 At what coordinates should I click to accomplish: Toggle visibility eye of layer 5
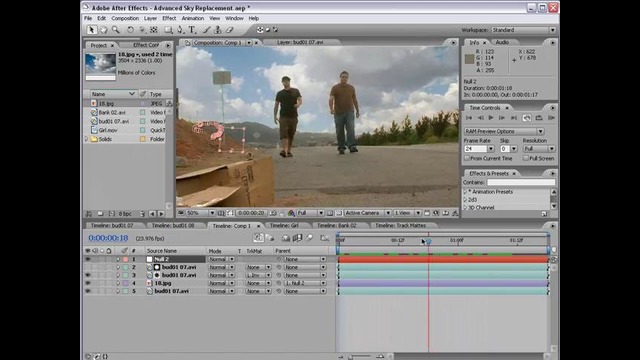[x=87, y=291]
